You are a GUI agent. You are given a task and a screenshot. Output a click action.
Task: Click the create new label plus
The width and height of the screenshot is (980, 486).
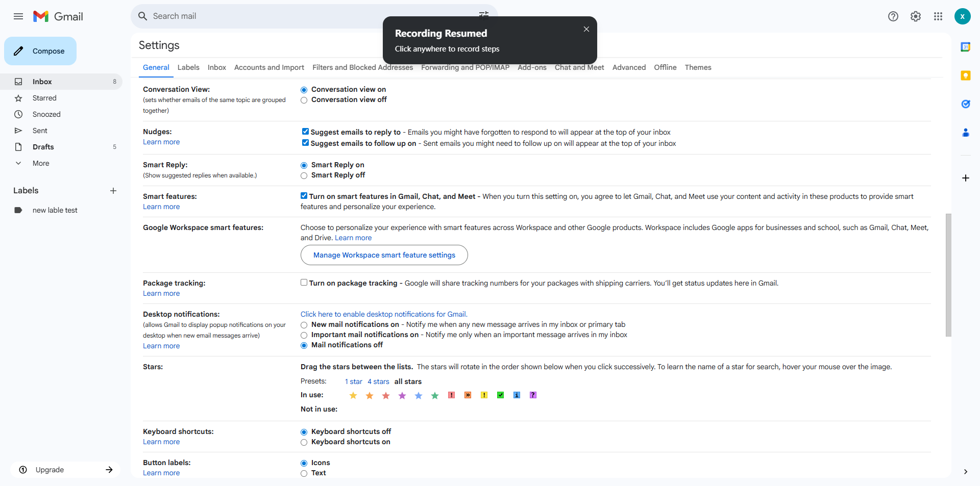click(113, 191)
